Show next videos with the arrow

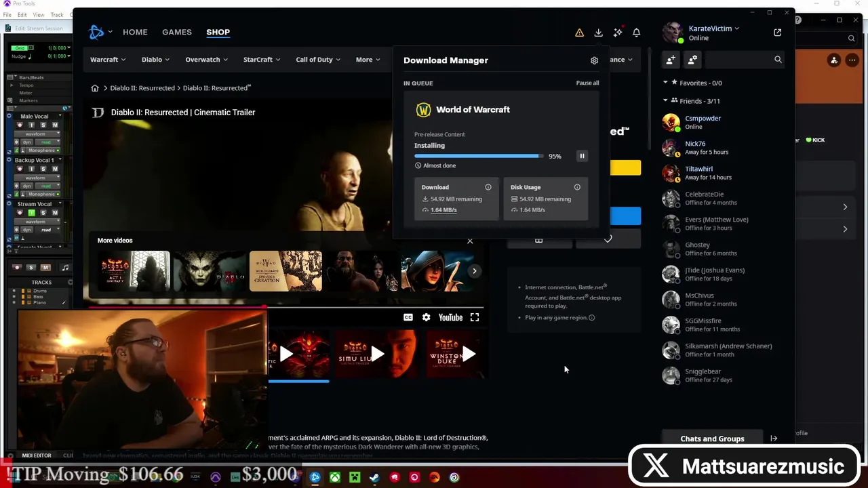pos(475,271)
